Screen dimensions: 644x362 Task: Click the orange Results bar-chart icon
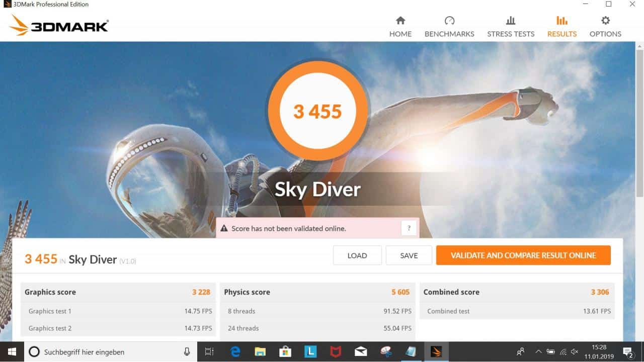click(561, 20)
